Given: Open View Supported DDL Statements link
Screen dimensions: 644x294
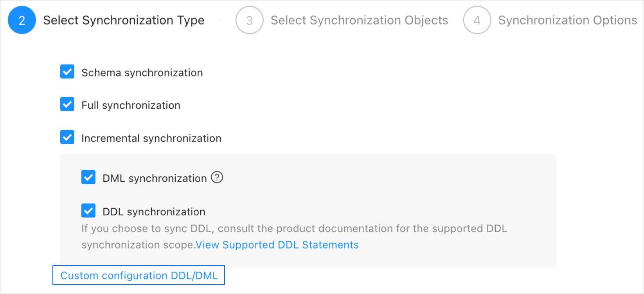Looking at the screenshot, I should click(277, 245).
